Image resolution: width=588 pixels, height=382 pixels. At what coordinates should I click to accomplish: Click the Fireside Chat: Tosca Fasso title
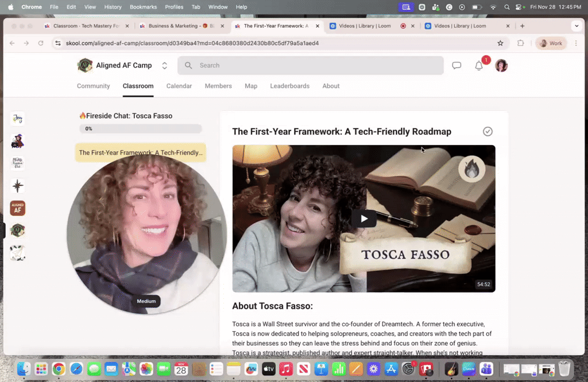[x=126, y=116]
